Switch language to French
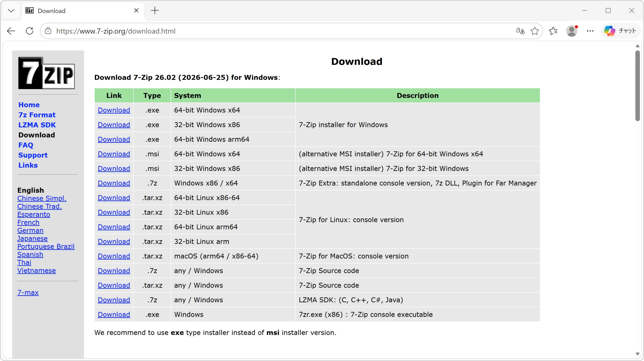This screenshot has width=644, height=361. 28,222
